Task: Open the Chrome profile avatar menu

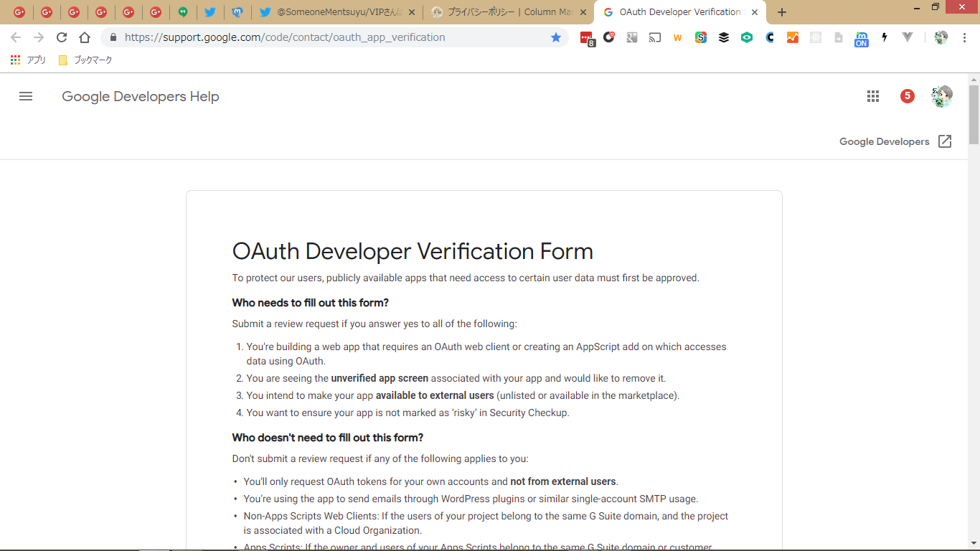Action: (941, 37)
